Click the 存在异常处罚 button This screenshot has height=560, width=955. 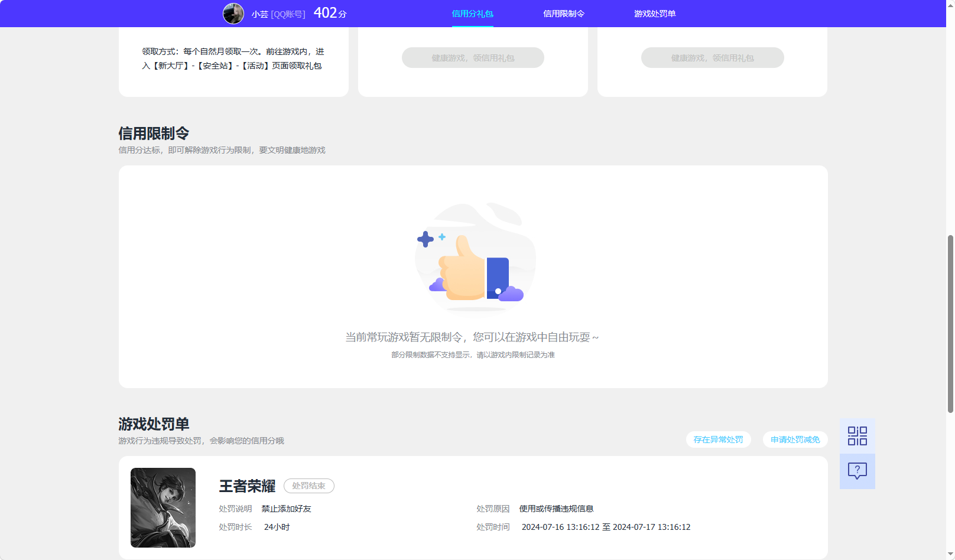tap(718, 439)
